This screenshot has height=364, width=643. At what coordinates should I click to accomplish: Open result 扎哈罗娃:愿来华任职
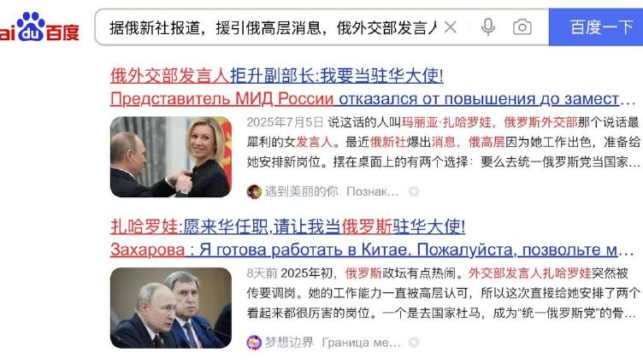[x=287, y=226]
